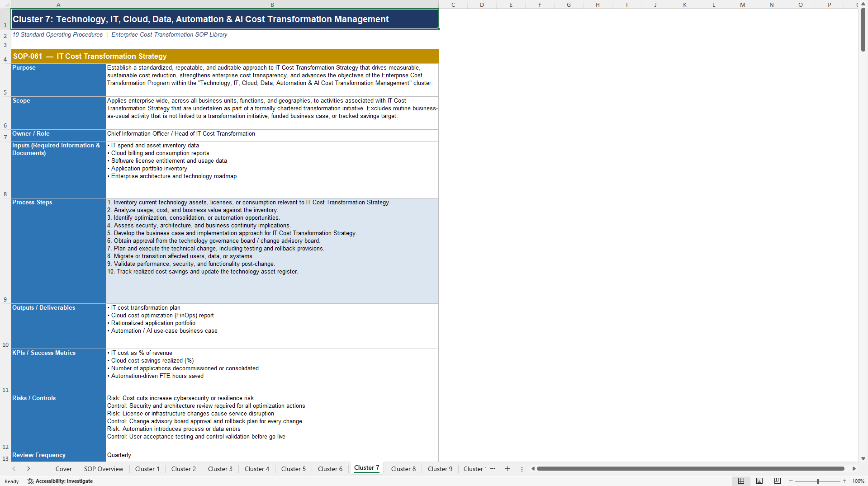
Task: Click the vertical scrollbar thumb
Action: coord(863,30)
